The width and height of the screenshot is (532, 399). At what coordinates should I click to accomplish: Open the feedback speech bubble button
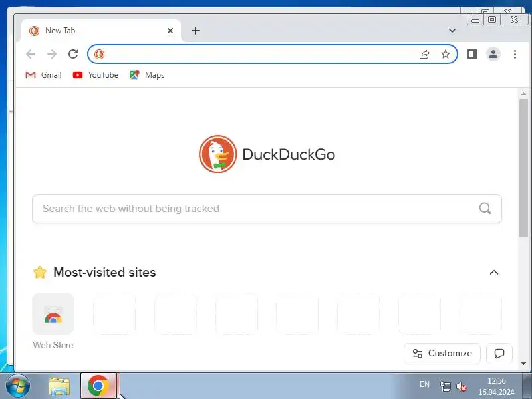click(499, 354)
